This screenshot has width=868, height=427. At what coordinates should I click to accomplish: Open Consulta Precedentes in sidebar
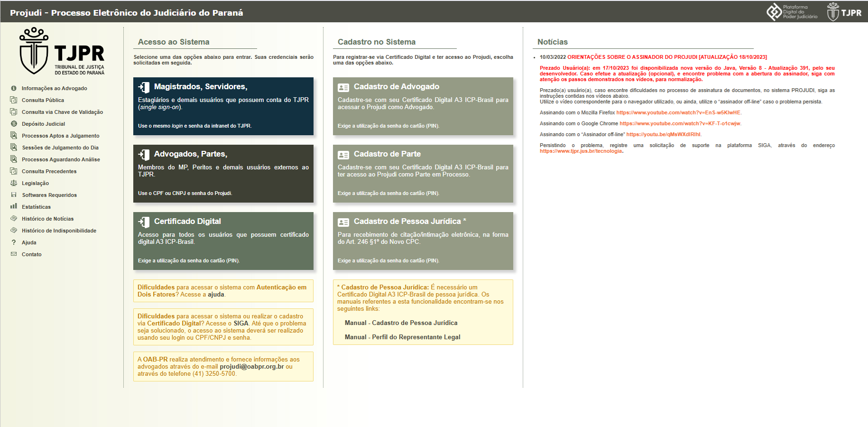(x=49, y=171)
